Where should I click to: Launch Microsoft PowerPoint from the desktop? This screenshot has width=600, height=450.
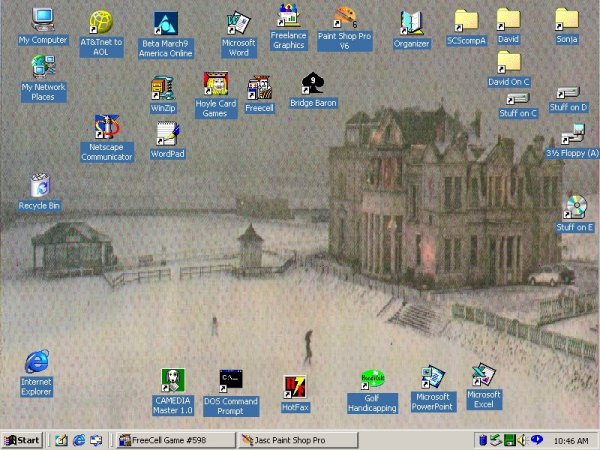[432, 378]
